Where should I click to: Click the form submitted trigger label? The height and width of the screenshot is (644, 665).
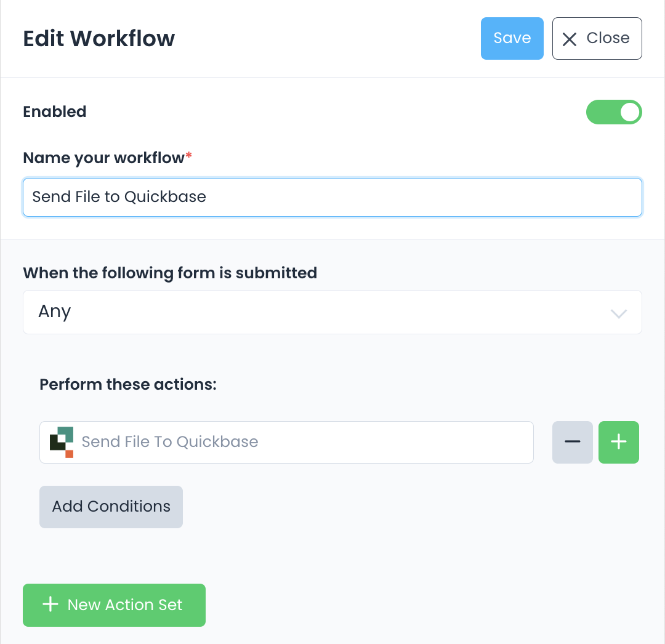click(x=170, y=273)
